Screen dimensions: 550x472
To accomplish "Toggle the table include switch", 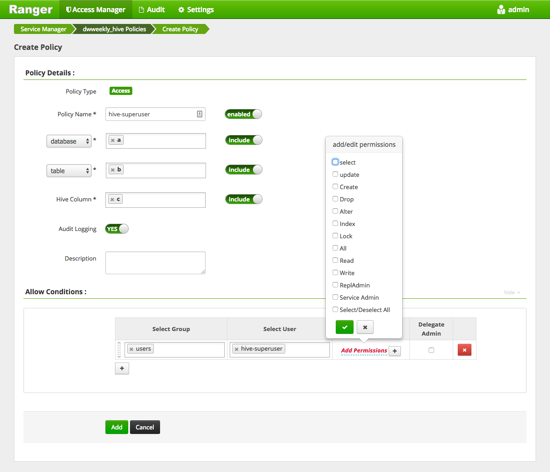I will 243,170.
